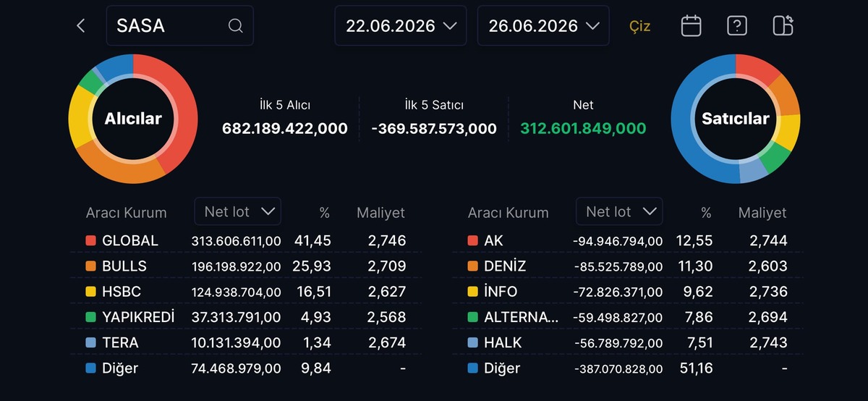Open the 22.06.2026 start date dropdown
Image resolution: width=868 pixels, height=401 pixels.
(x=401, y=26)
